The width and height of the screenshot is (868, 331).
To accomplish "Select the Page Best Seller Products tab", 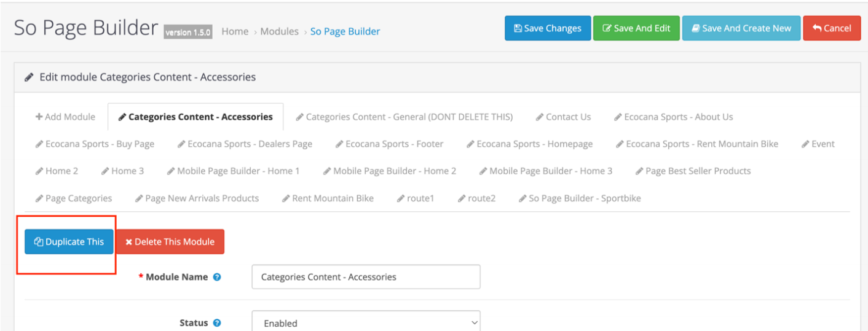I will point(693,171).
